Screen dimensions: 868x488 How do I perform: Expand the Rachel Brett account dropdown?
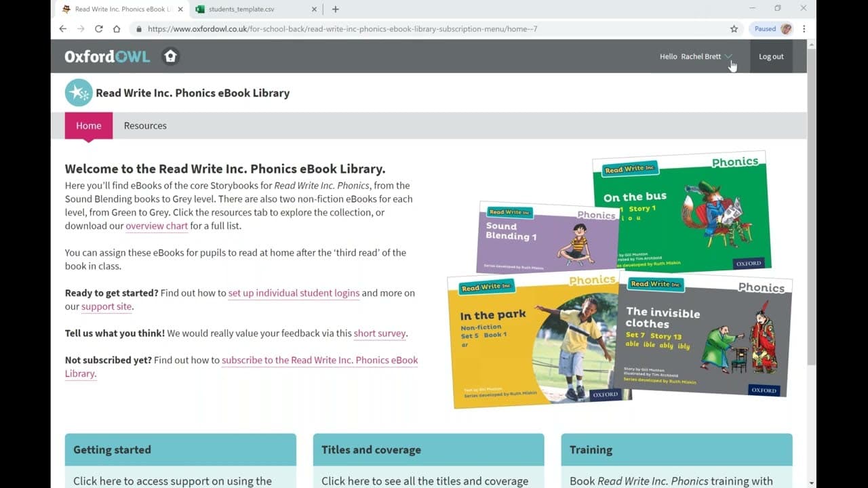coord(728,56)
